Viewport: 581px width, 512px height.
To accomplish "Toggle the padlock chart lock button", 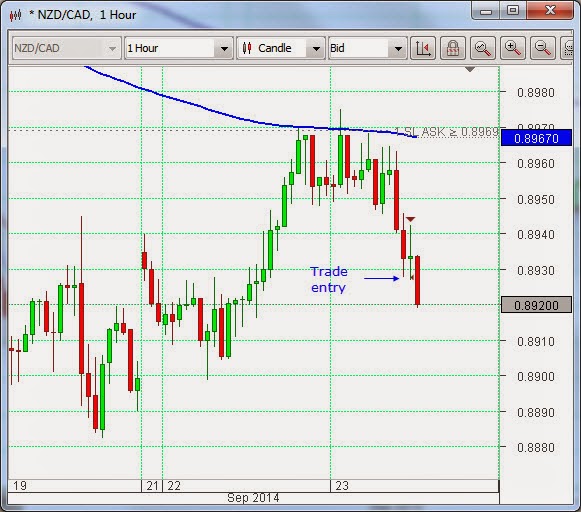I will pyautogui.click(x=453, y=48).
